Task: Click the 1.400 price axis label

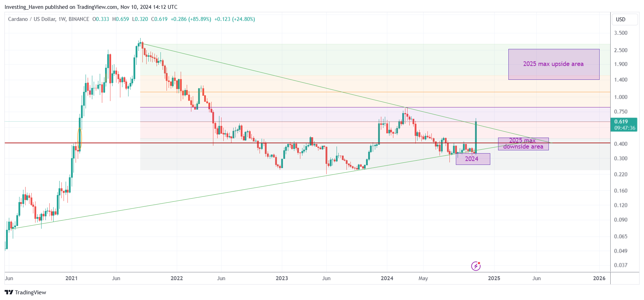Action: (621, 80)
